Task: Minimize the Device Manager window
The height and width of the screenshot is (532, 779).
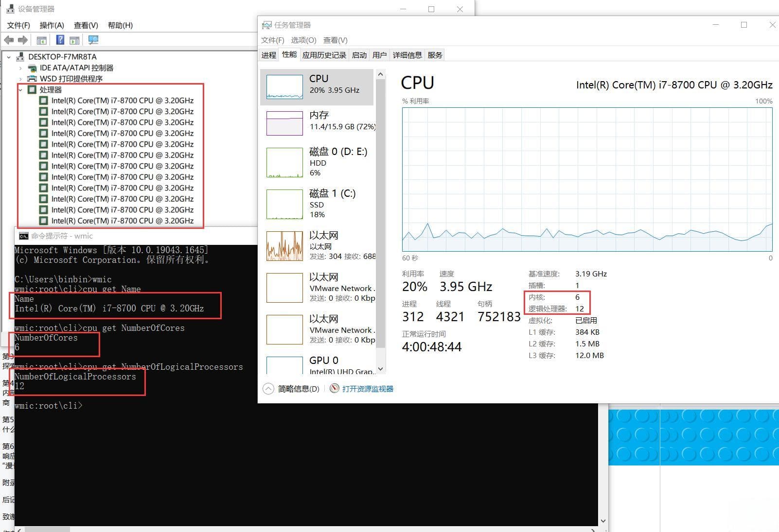Action: (x=403, y=9)
